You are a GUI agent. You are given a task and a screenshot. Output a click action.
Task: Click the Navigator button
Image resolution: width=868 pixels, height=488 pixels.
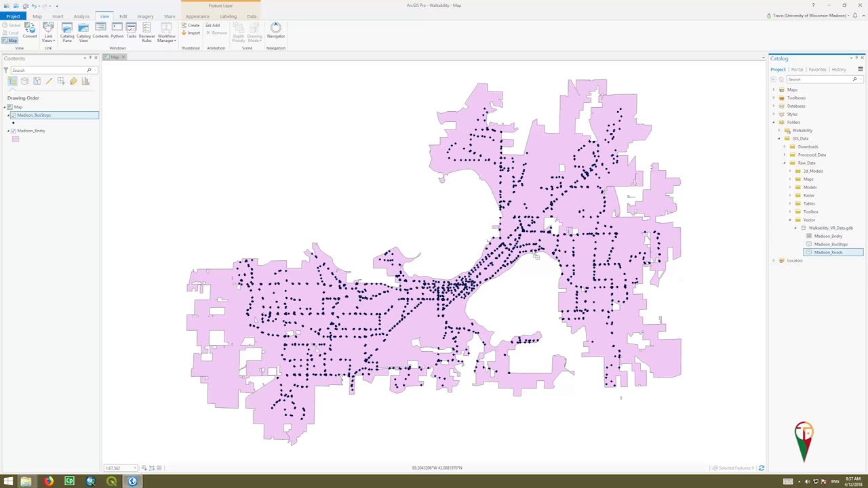(275, 30)
